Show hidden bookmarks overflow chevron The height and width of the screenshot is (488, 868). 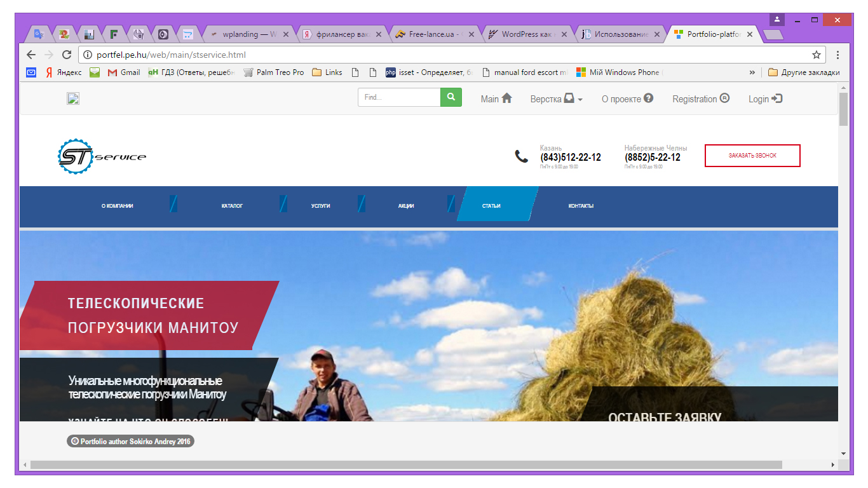pos(752,72)
